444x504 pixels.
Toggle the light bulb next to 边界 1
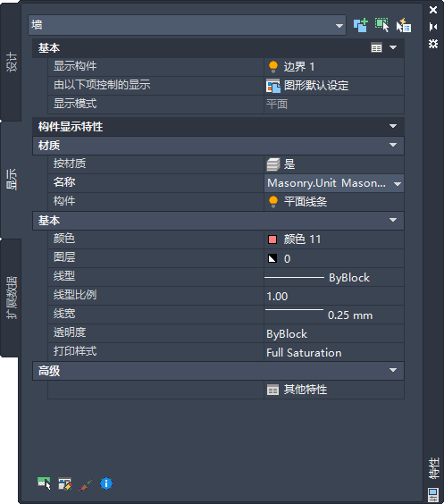coord(273,66)
